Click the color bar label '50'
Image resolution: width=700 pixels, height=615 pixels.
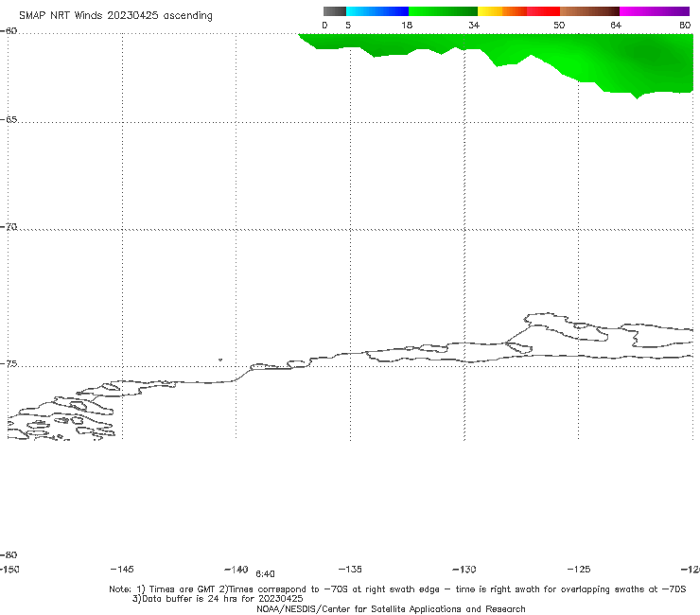tap(559, 26)
